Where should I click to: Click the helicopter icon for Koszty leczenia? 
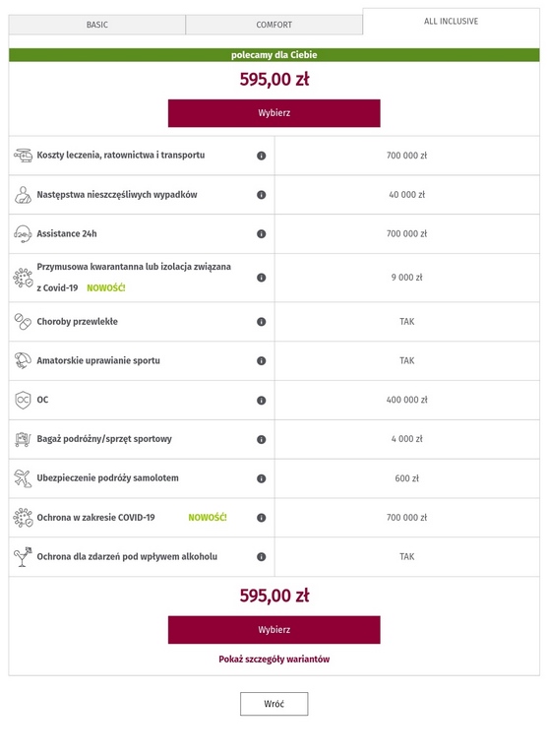coord(23,156)
